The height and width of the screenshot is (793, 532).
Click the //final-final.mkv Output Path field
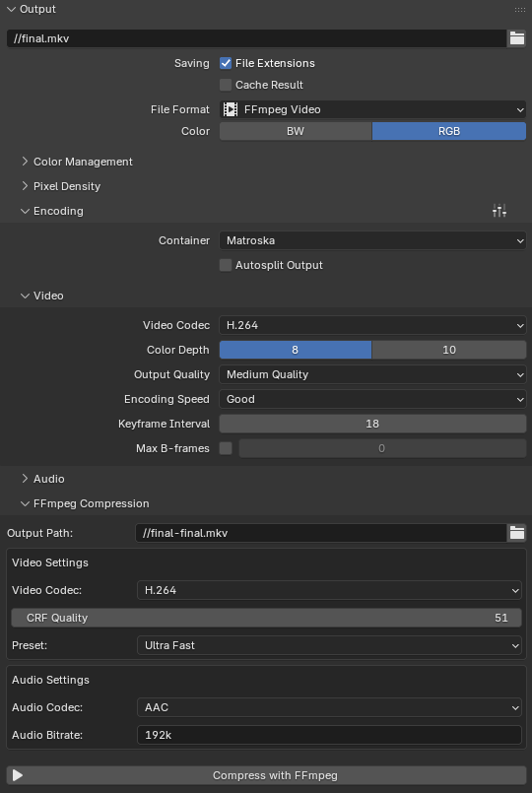321,533
